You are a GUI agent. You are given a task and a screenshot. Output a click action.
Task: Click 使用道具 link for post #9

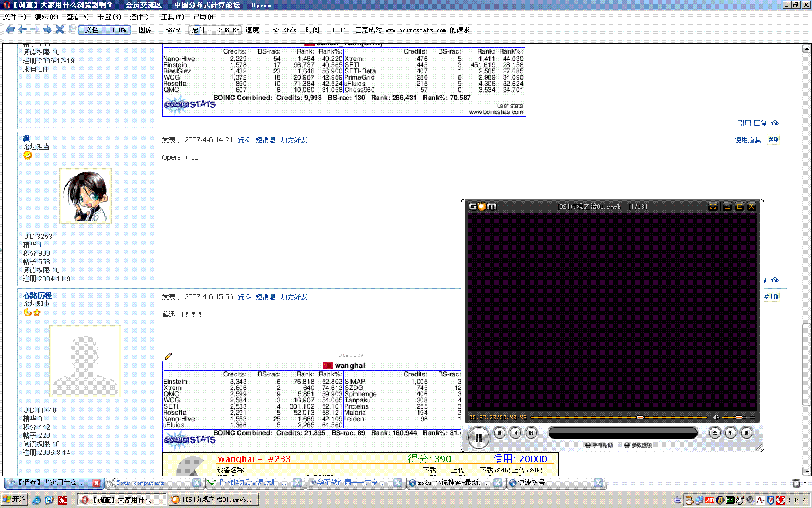pos(748,140)
